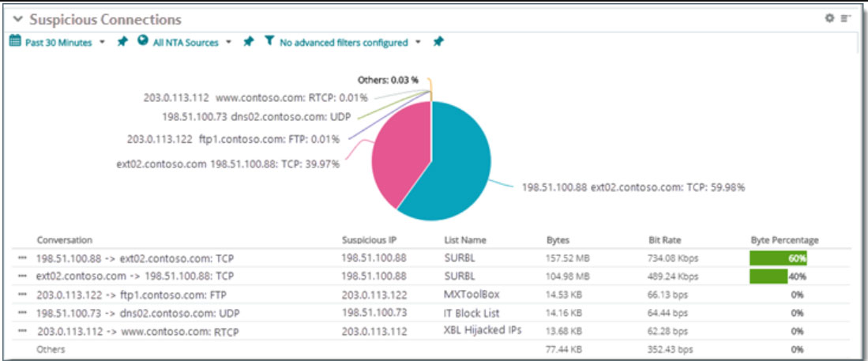The width and height of the screenshot is (868, 361).
Task: Toggle the pin next to Past 30 Minutes
Action: coord(122,42)
